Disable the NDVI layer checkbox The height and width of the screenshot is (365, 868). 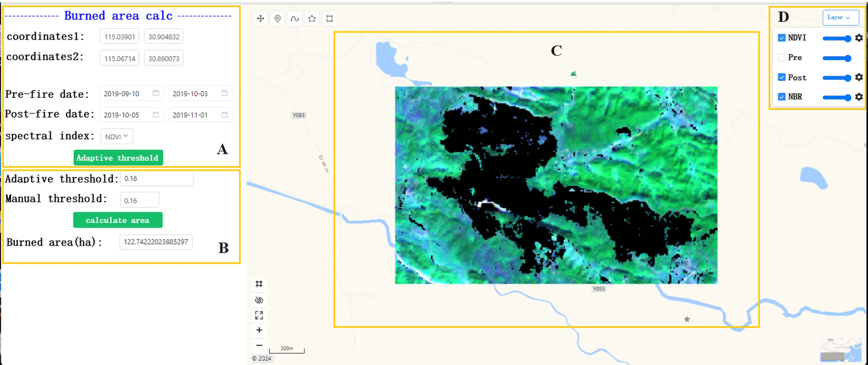(782, 38)
